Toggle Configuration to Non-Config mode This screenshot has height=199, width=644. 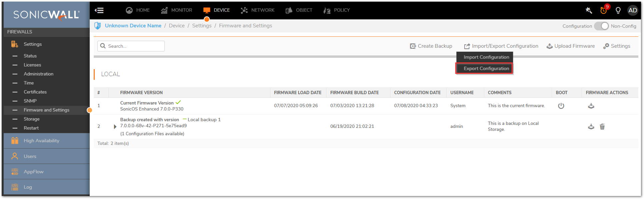click(x=602, y=26)
